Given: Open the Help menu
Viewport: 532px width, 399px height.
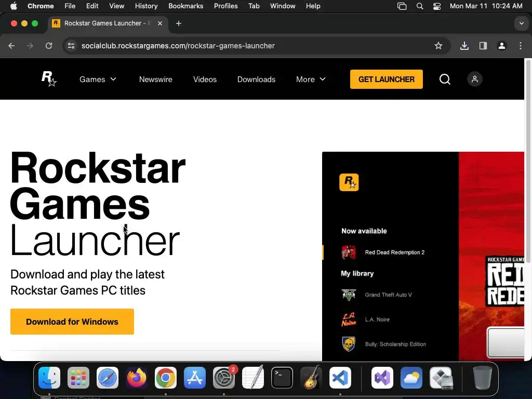Looking at the screenshot, I should click(x=313, y=6).
